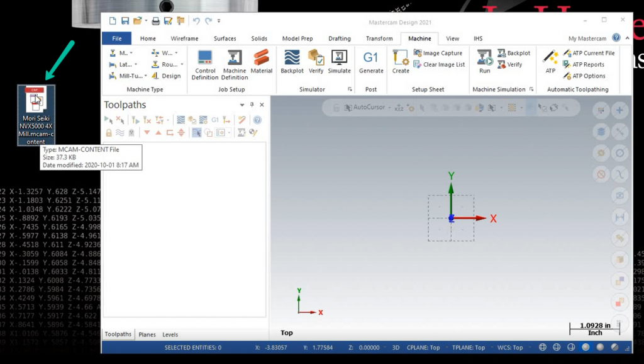Open Machine Simulation group dialog launcher
This screenshot has height=364, width=644.
click(x=531, y=89)
